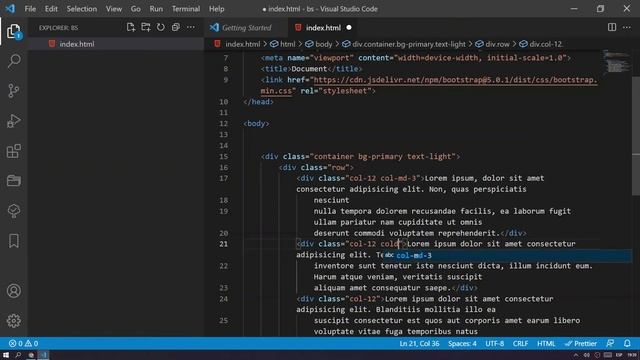Open the Accounts menu icon

tap(13, 291)
